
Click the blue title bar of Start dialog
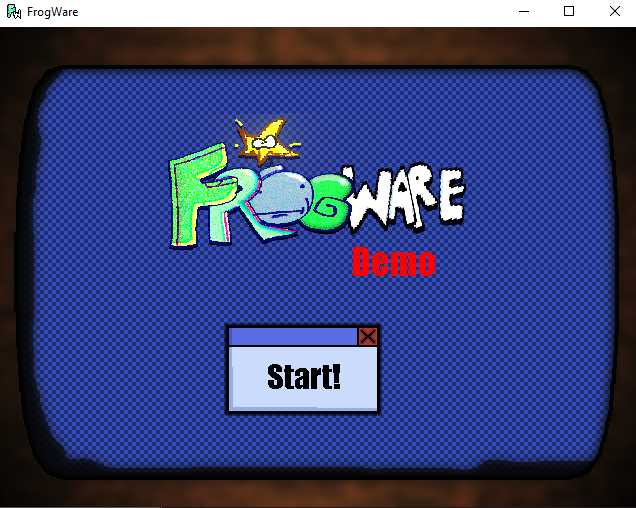coord(293,337)
